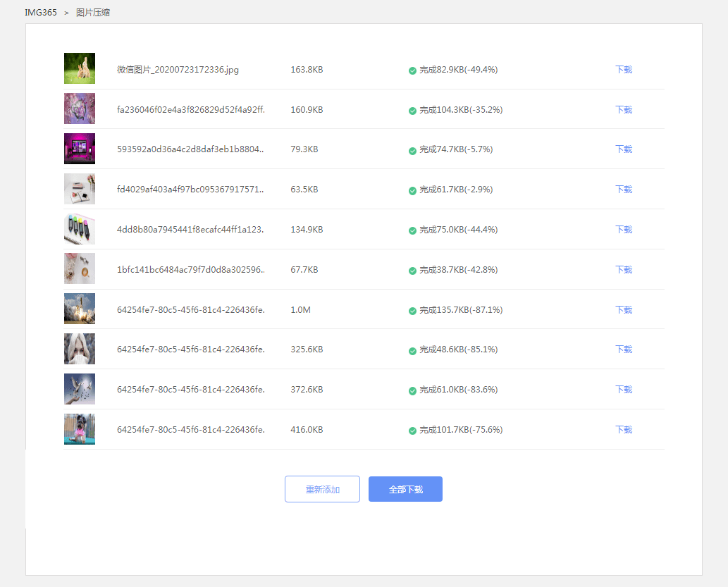The image size is (728, 587).
Task: Select the colored markers thumbnail
Action: coord(80,229)
